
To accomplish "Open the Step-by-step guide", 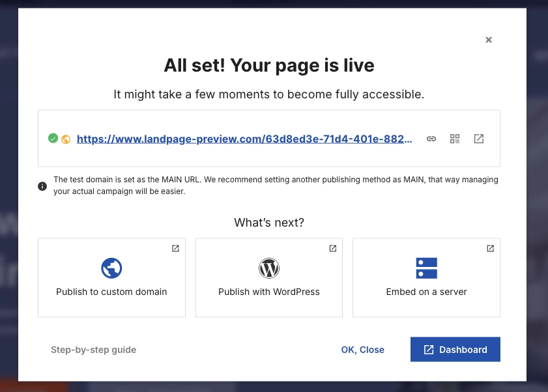I will pyautogui.click(x=93, y=349).
